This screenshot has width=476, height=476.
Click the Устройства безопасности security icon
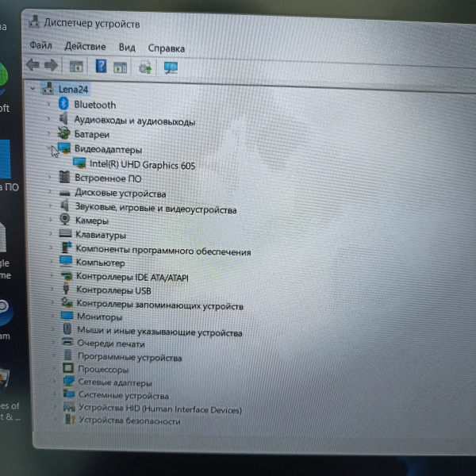tap(70, 420)
